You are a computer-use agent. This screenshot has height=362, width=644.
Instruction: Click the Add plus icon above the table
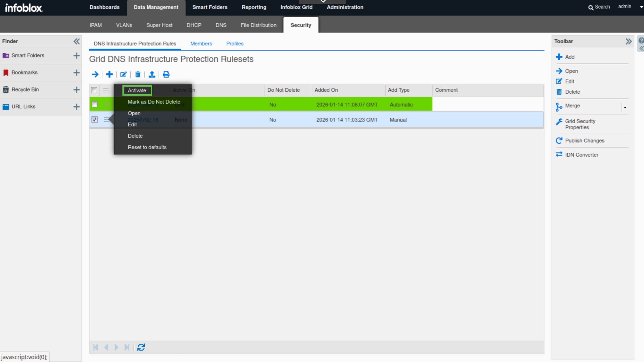[x=109, y=74]
